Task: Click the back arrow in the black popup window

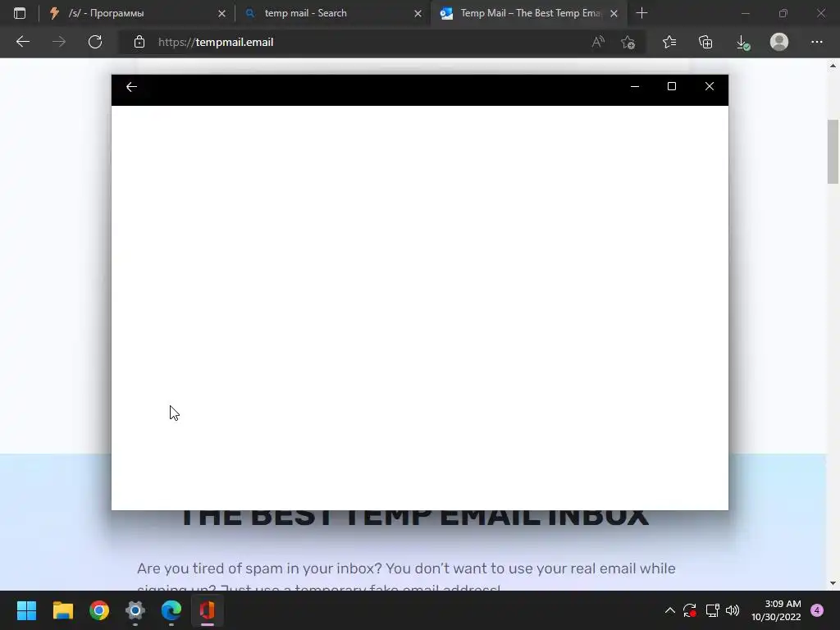Action: [131, 87]
